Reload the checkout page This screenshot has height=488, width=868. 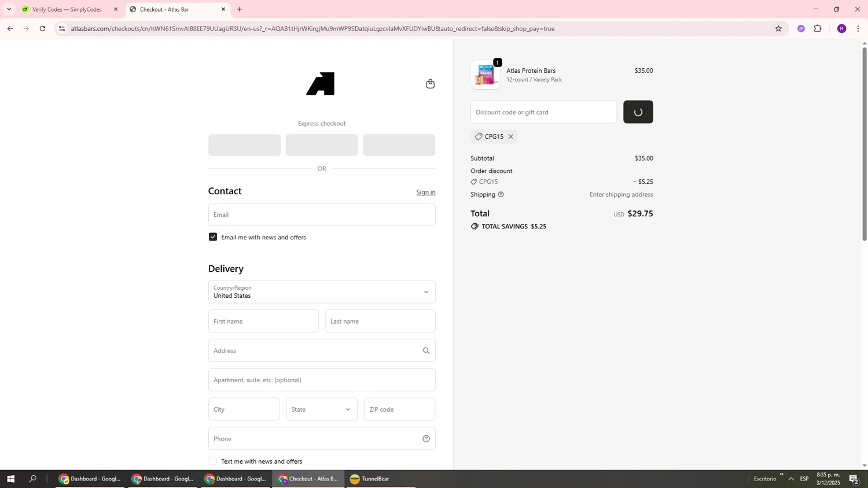pyautogui.click(x=42, y=28)
